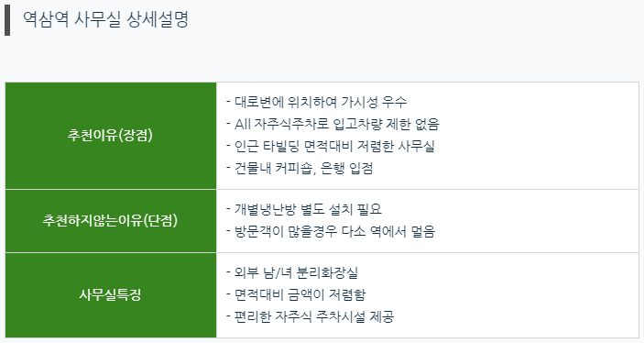
Task: Click the line '방문객이 많을경우 다소 역에서 멀음'
Action: click(x=331, y=231)
